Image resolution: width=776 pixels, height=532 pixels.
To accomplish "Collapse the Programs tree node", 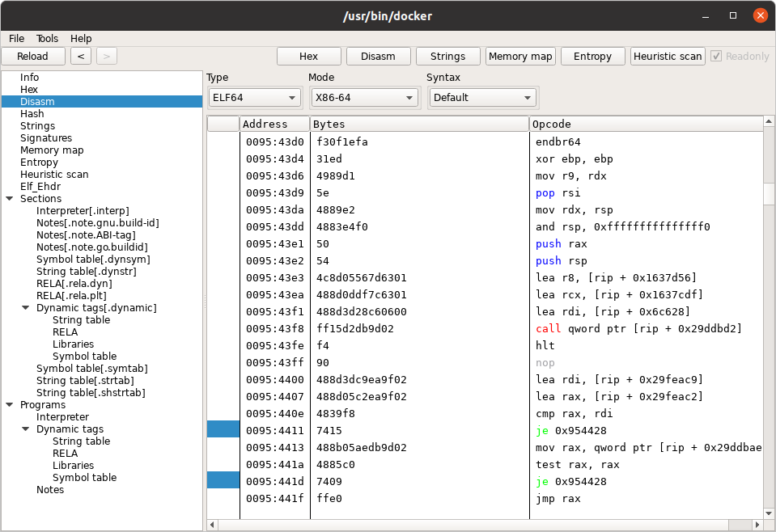I will pyautogui.click(x=10, y=405).
